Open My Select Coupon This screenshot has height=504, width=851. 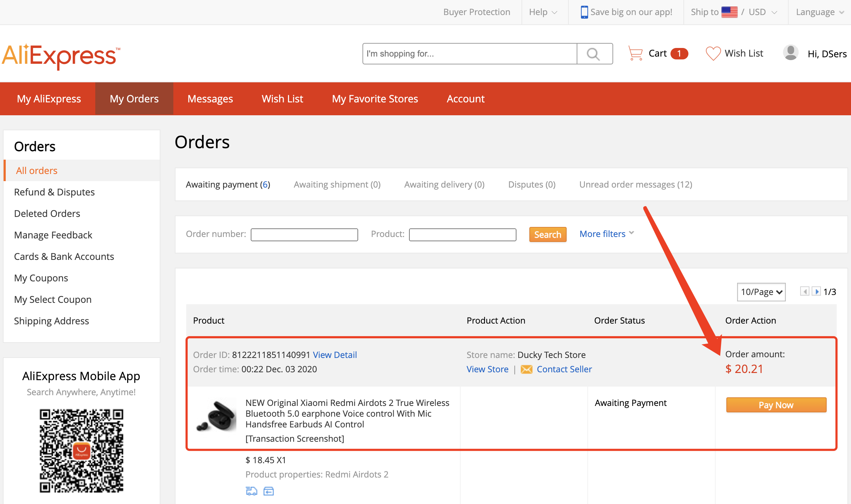(x=53, y=299)
